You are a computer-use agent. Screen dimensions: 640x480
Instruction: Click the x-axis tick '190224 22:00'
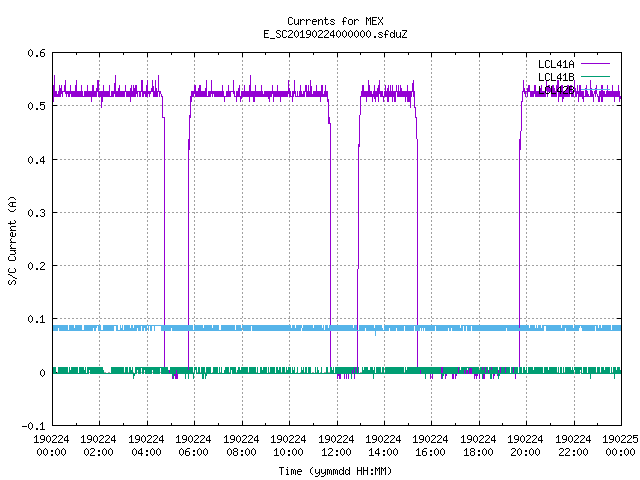pyautogui.click(x=573, y=446)
